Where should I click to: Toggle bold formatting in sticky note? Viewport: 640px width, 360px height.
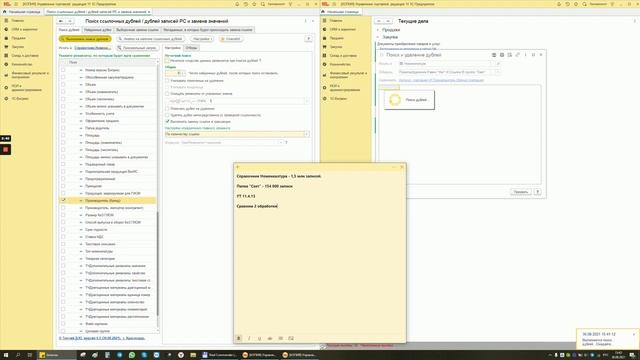coord(239,338)
